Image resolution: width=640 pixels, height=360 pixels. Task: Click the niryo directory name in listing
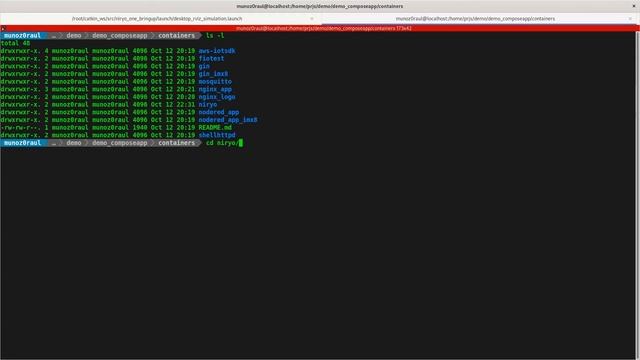(207, 104)
